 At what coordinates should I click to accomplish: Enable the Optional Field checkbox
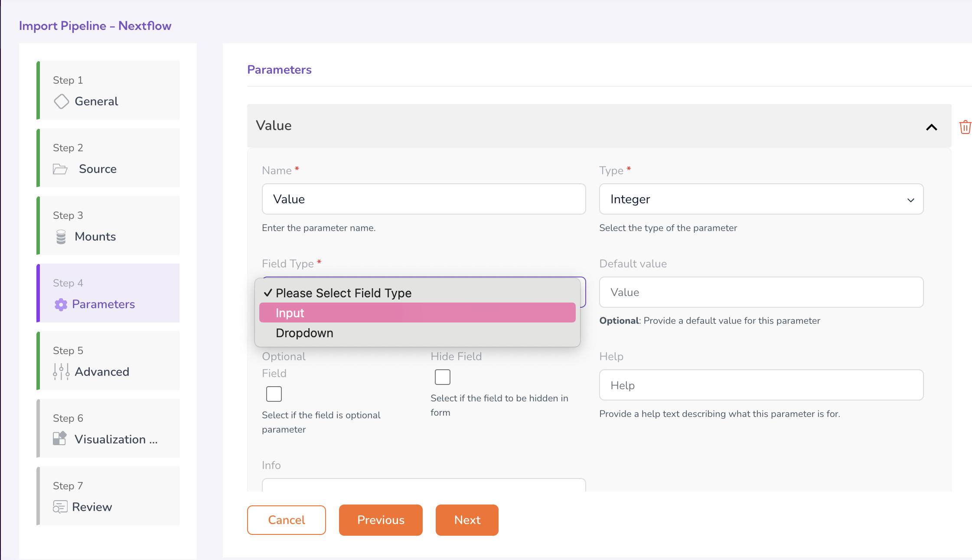(x=274, y=394)
